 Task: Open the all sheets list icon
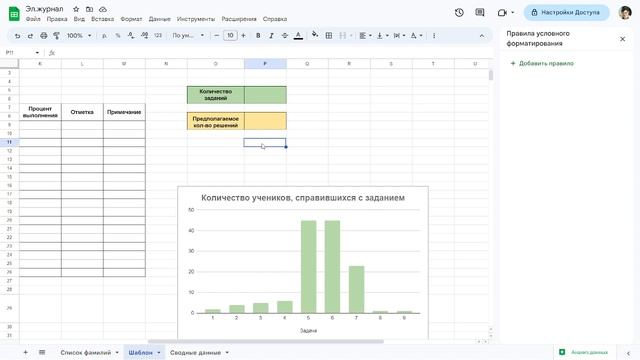[x=42, y=352]
